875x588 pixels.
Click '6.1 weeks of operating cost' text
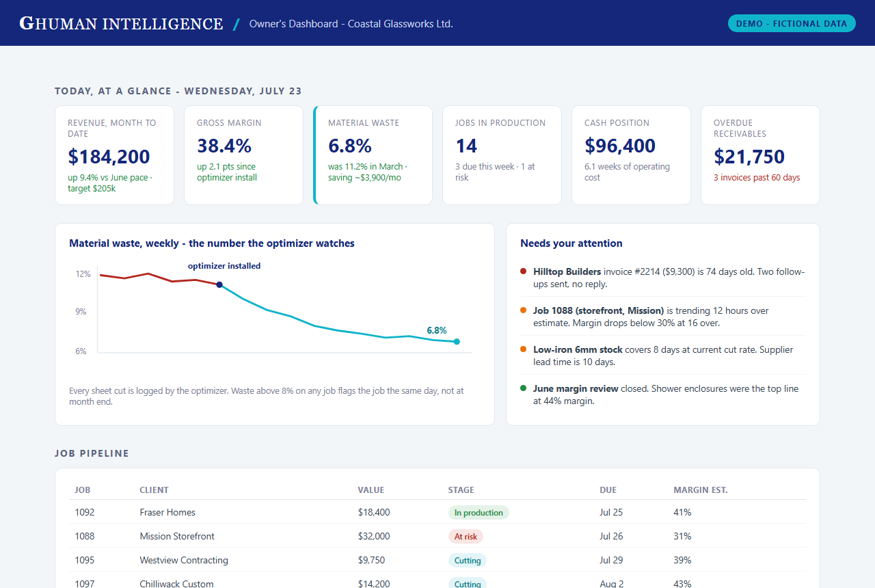tap(627, 172)
